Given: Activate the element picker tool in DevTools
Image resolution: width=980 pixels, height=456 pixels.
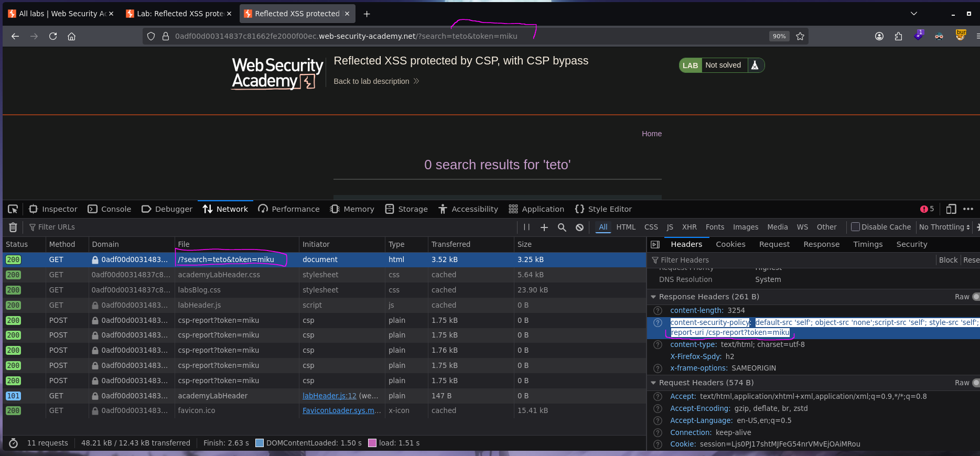Looking at the screenshot, I should pyautogui.click(x=13, y=209).
